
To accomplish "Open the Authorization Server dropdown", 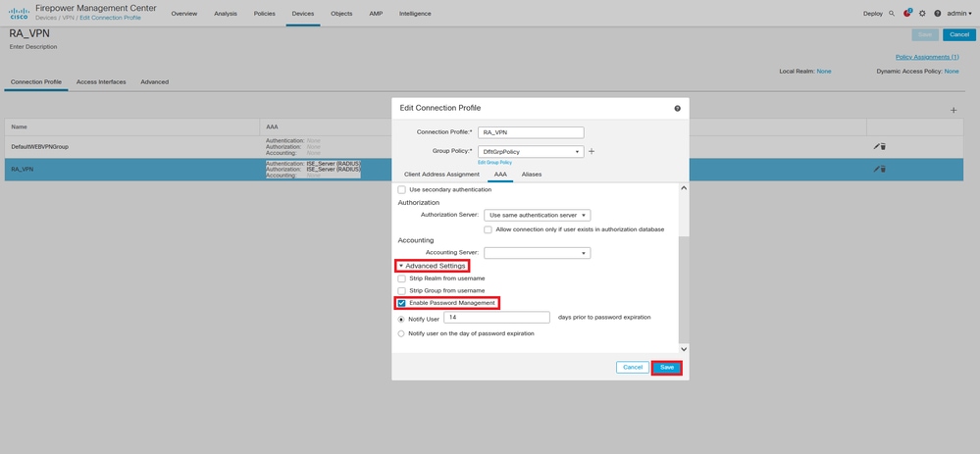I will click(x=538, y=215).
